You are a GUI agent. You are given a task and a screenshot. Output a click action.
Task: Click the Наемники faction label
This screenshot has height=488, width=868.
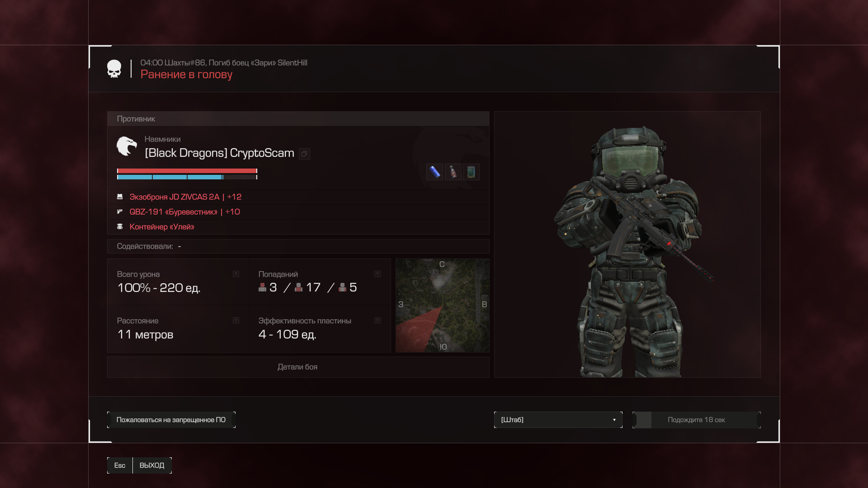(162, 139)
